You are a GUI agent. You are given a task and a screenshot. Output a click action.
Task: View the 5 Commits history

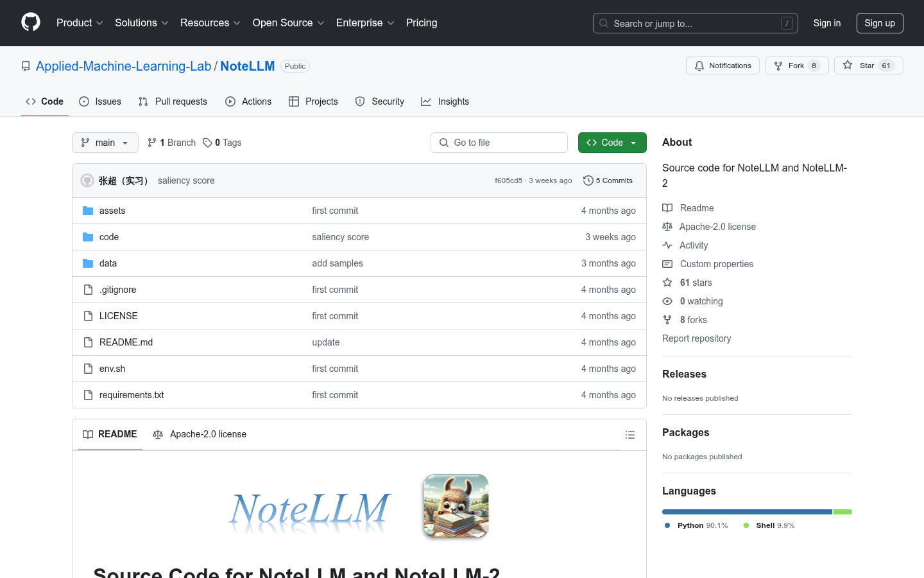[x=608, y=180]
